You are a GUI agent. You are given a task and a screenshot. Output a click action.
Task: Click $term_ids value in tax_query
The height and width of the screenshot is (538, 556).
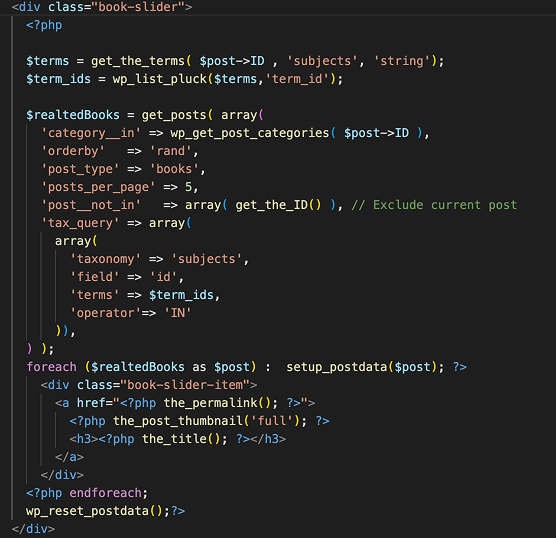click(x=182, y=295)
